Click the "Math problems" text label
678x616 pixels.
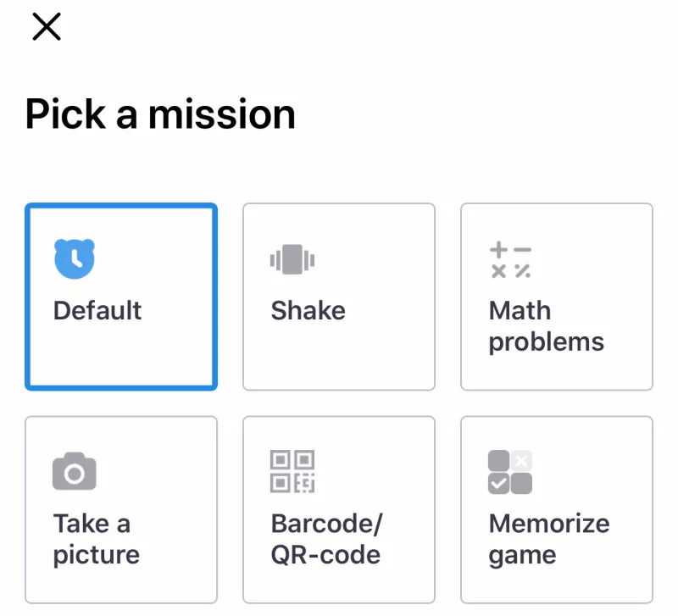pos(546,326)
